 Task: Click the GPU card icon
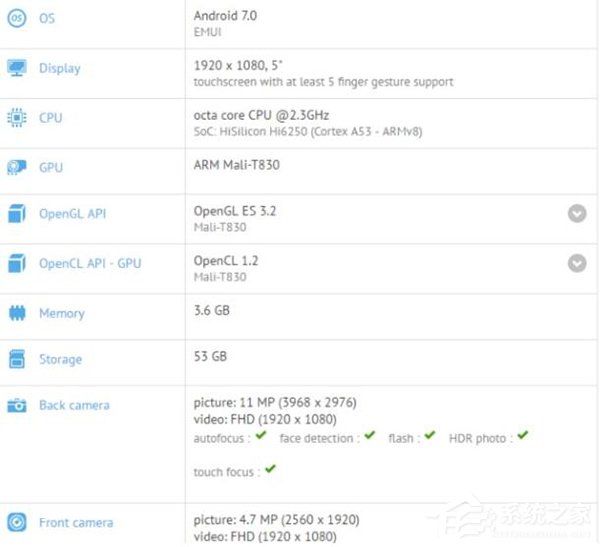tap(17, 167)
